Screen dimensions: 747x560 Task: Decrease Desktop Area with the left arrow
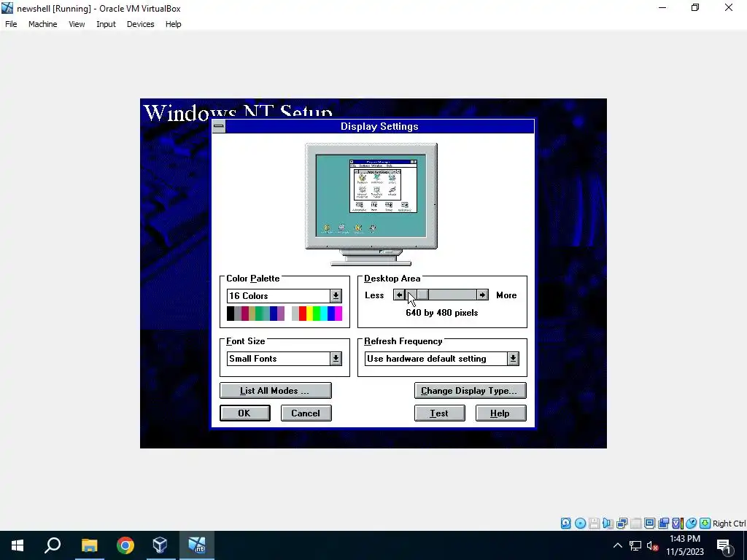tap(399, 295)
